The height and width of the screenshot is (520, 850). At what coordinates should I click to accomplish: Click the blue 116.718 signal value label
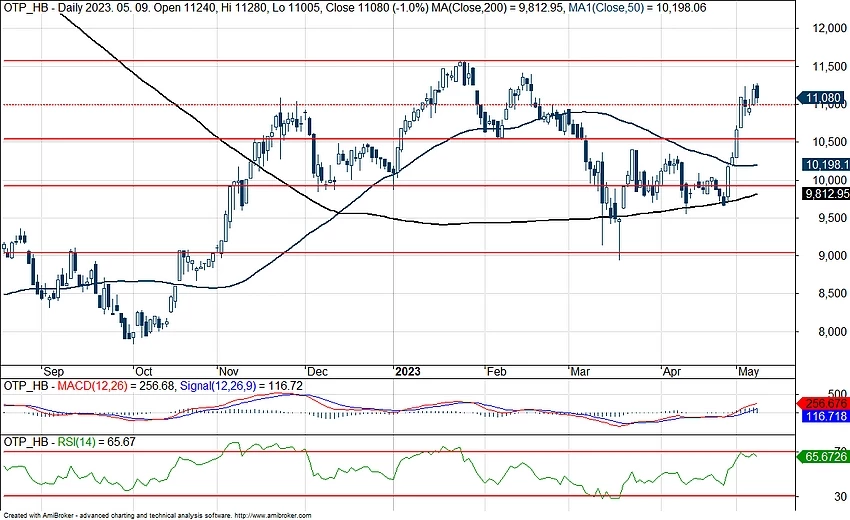[825, 416]
